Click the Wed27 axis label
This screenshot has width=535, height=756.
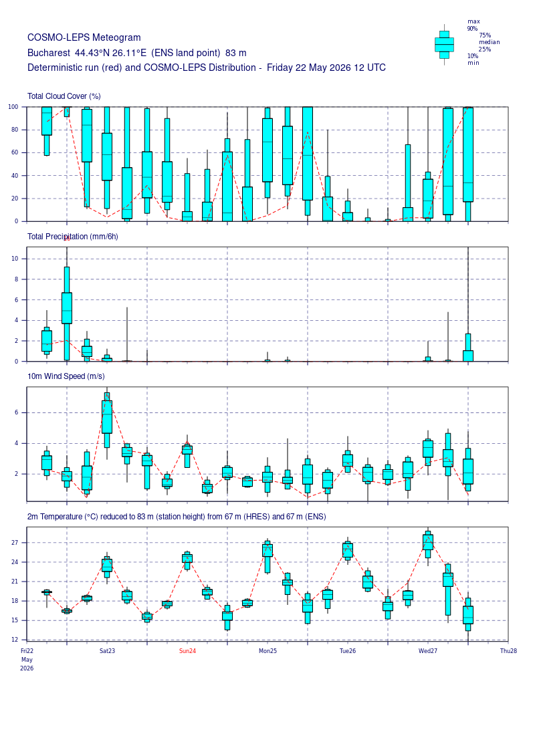pos(427,651)
